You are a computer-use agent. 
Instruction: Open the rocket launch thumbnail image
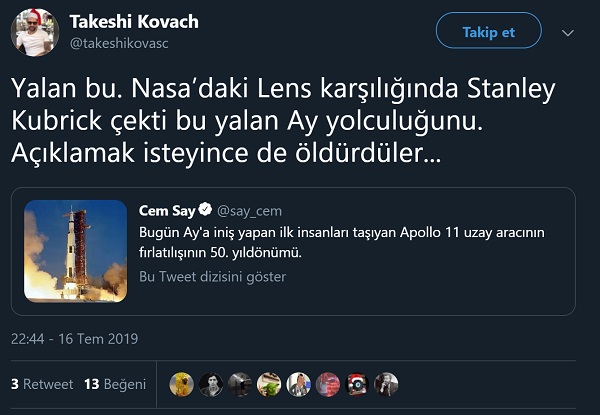(75, 250)
